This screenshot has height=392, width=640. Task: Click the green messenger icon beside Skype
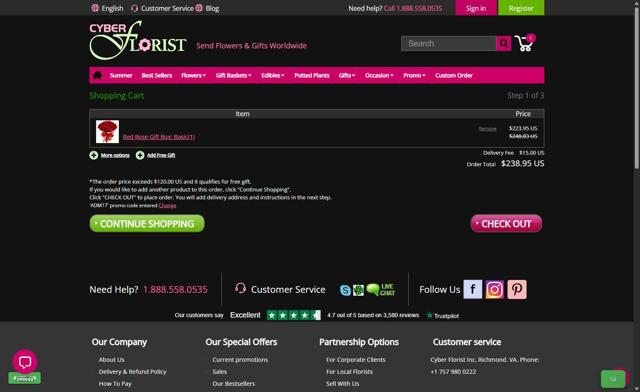click(x=358, y=290)
